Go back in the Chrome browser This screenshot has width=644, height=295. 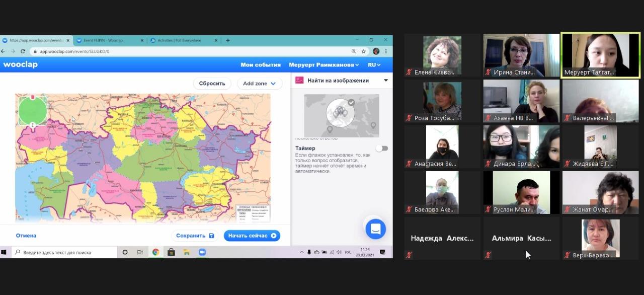tap(4, 51)
